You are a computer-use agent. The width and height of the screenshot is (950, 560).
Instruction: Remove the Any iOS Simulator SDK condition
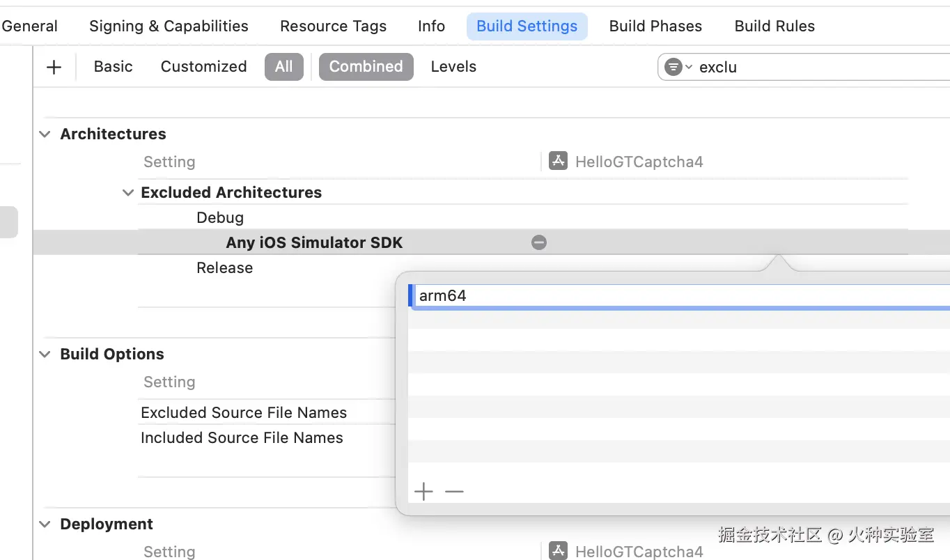539,242
